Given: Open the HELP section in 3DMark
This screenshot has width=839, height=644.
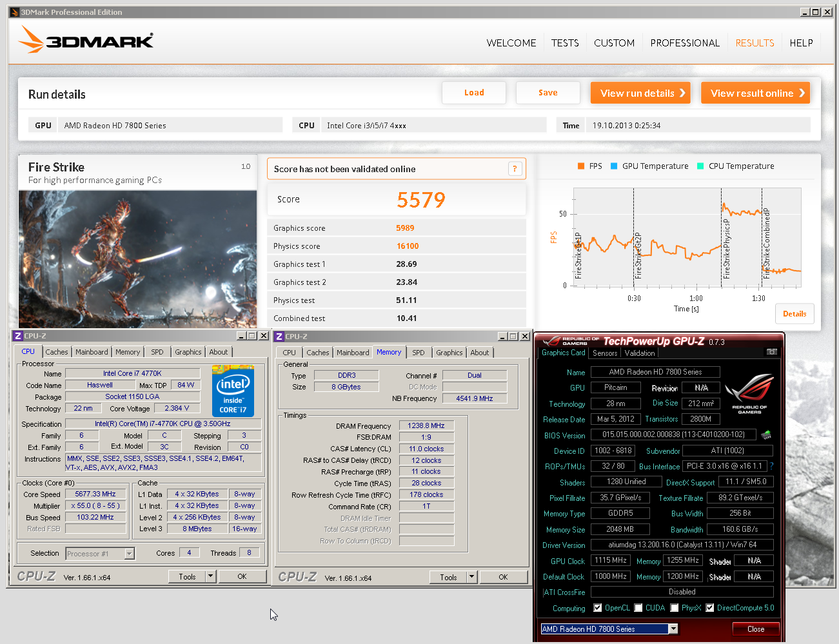Looking at the screenshot, I should click(x=801, y=43).
